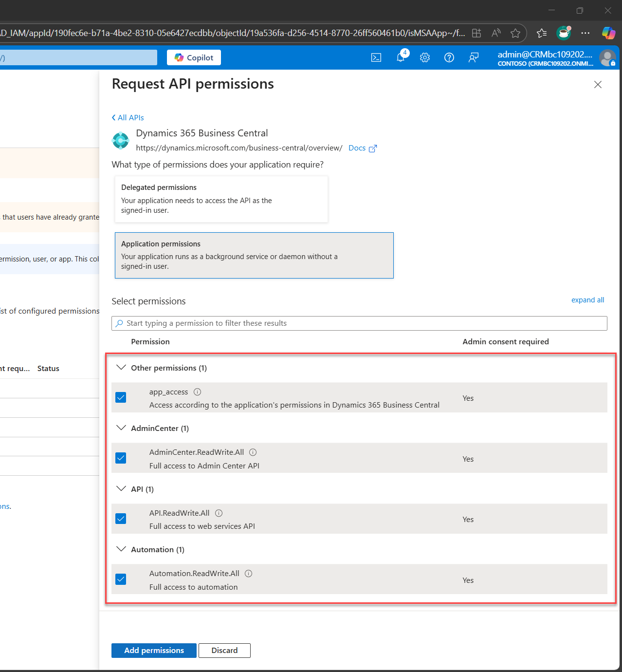Minimize the browser window
This screenshot has height=672, width=622.
551,10
